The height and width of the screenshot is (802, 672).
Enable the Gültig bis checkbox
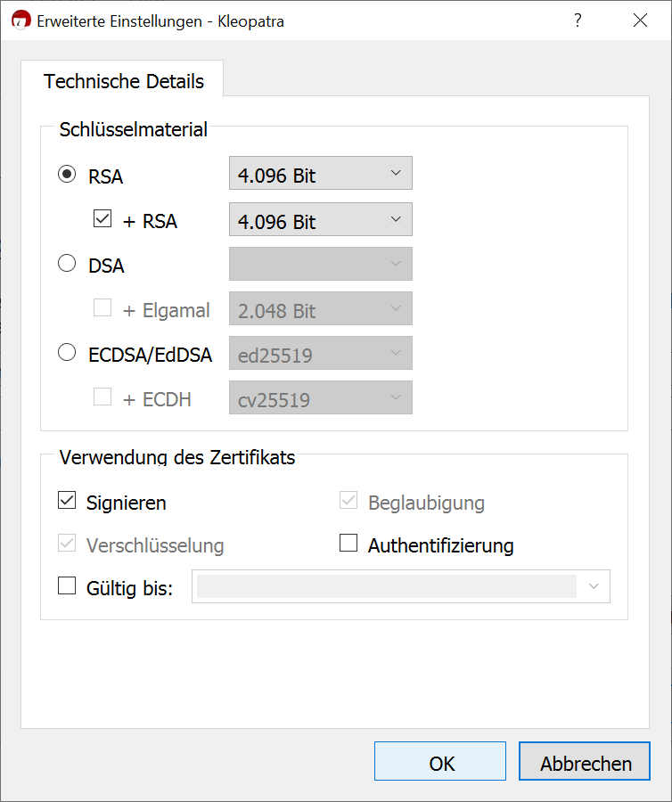[x=67, y=586]
